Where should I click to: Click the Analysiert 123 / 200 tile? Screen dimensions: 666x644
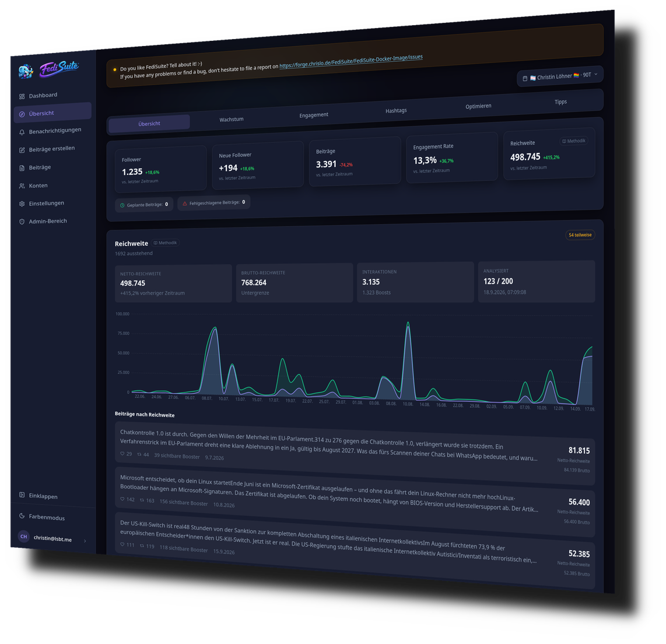tap(537, 281)
